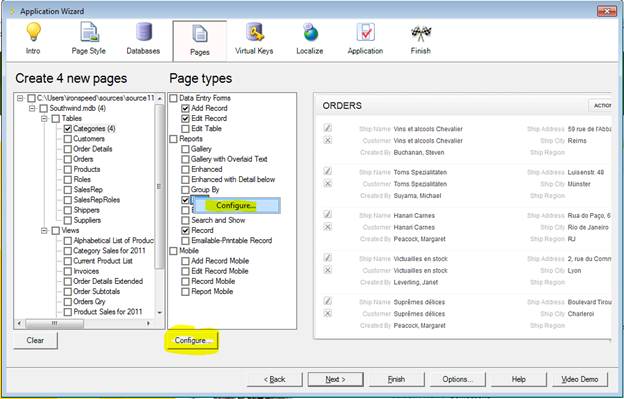Click edit pencil icon for Toms Spezialitäten order
This screenshot has width=624, height=399.
(x=328, y=171)
